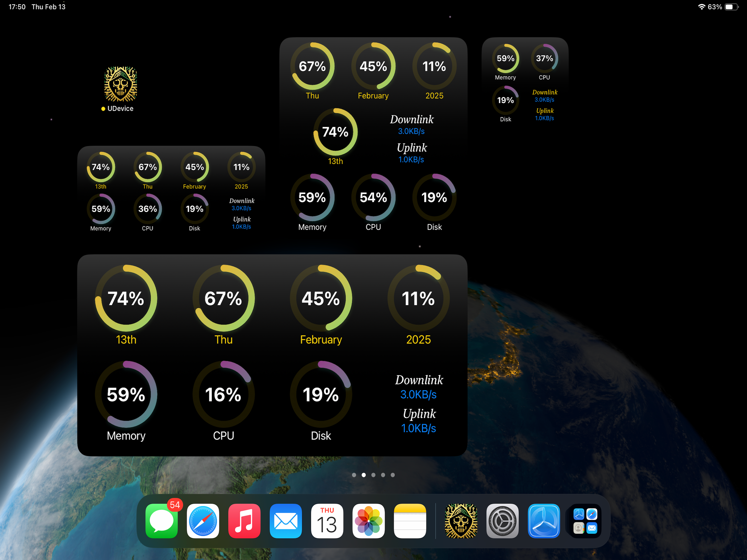Tap Uplink 1.0KB/s in medium widget
This screenshot has width=747, height=560.
(241, 223)
